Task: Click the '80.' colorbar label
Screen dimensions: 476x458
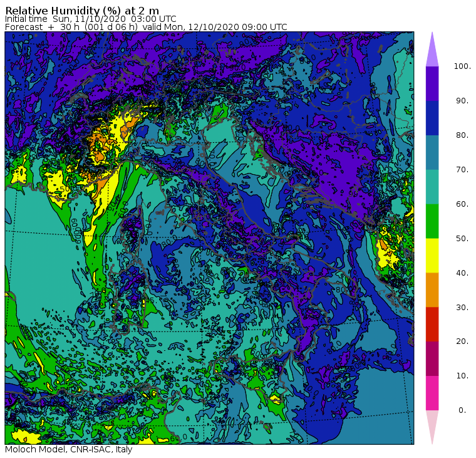Action: point(462,135)
